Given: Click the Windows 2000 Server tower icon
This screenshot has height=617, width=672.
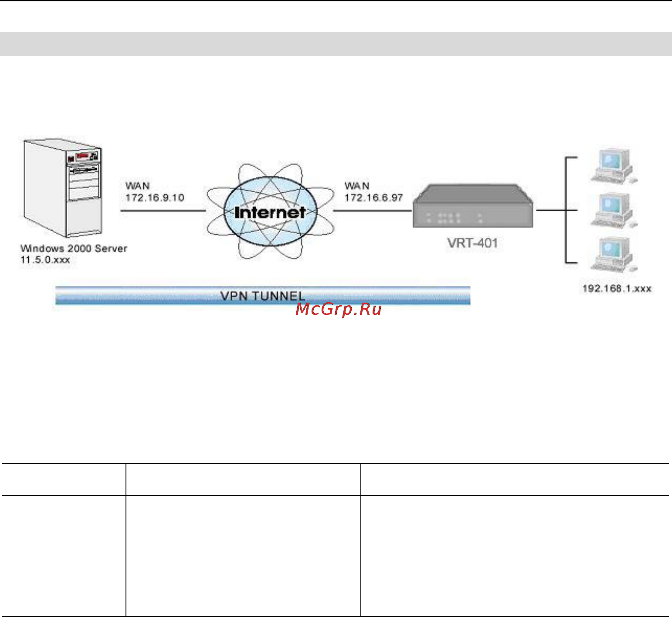Looking at the screenshot, I should [62, 188].
